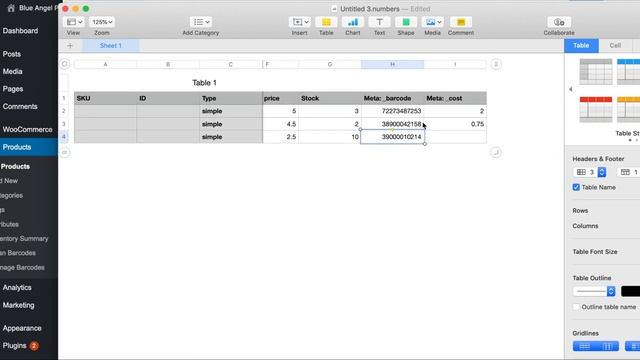Click the WordPress home icon

pos(11,8)
